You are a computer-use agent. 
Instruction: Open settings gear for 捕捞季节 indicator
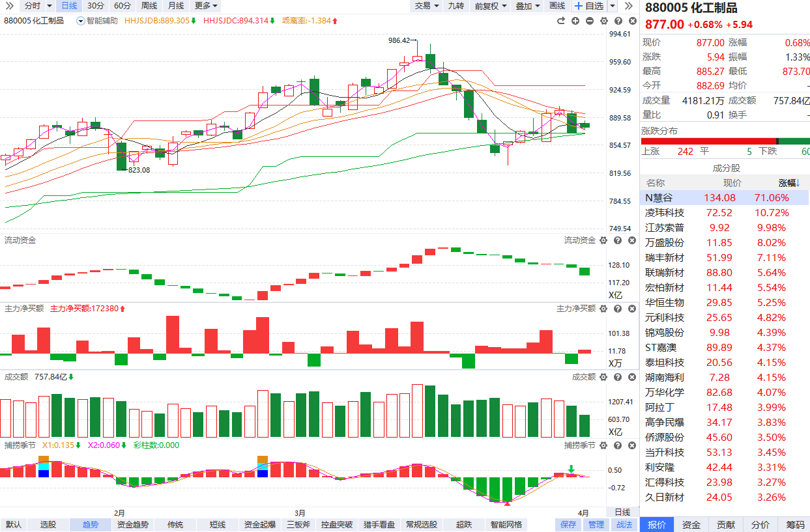click(603, 445)
